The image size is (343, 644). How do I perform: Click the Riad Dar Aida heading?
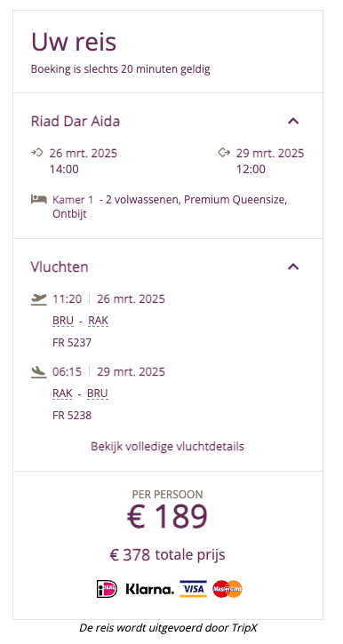point(76,121)
